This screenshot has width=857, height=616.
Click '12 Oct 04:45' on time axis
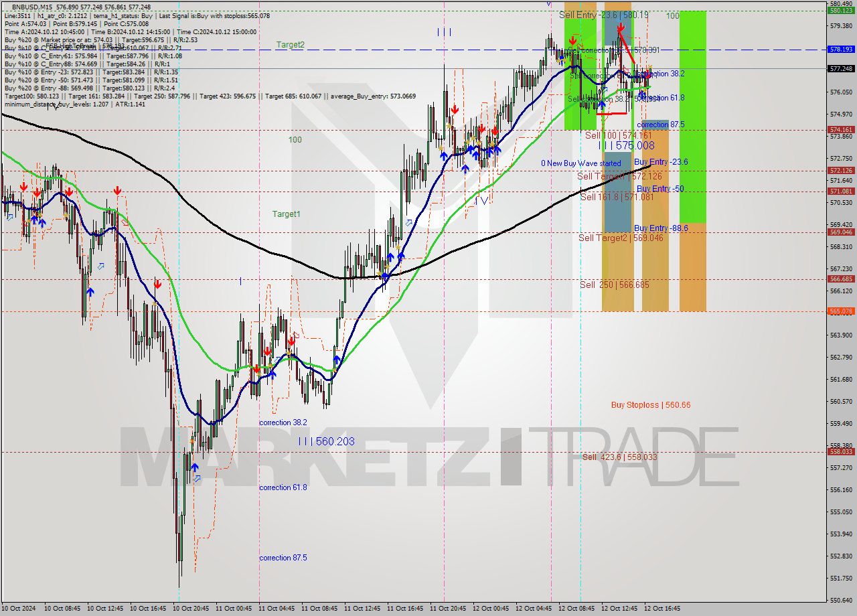tap(533, 609)
